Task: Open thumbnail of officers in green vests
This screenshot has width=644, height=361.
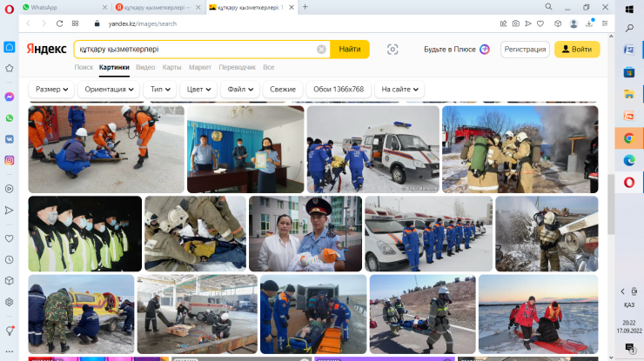Action: (85, 234)
